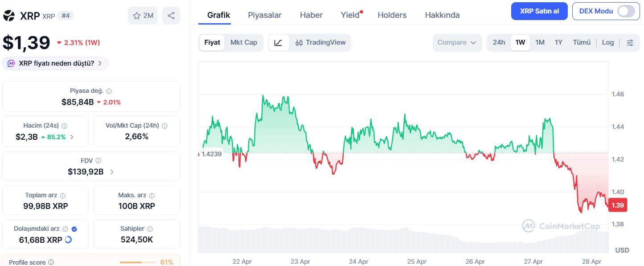This screenshot has height=266, width=644.
Task: Select 24h time range
Action: (499, 42)
